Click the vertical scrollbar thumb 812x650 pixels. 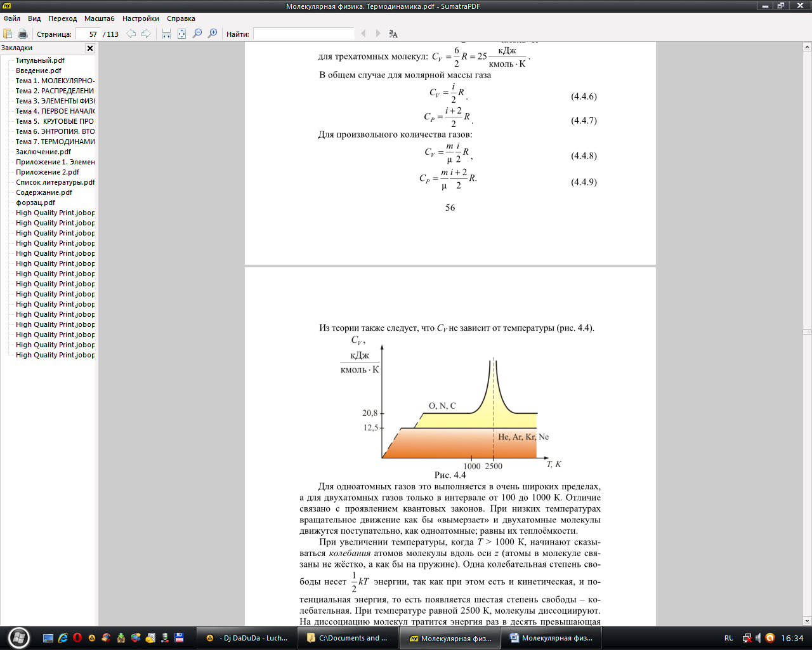807,332
